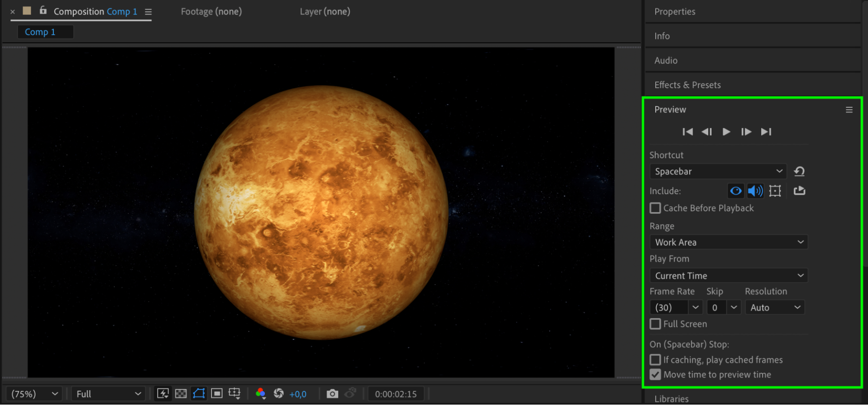The width and height of the screenshot is (868, 405).
Task: Jump to first frame in Preview controls
Action: [687, 132]
